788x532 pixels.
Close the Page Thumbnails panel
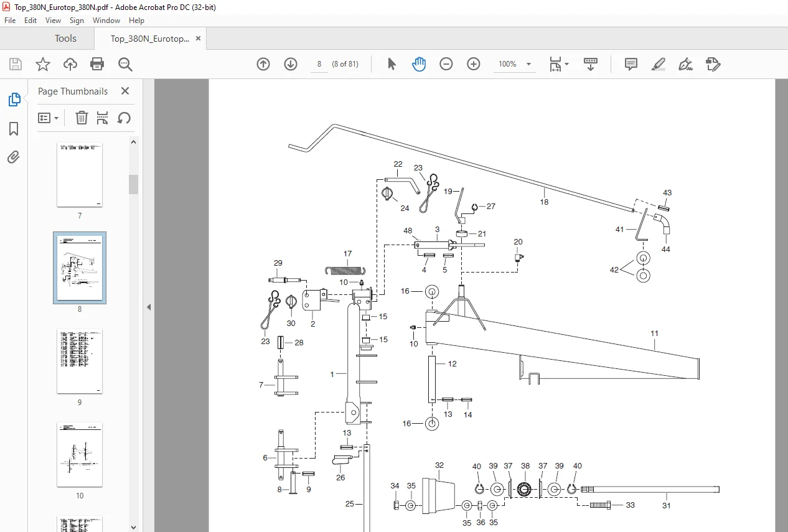coord(125,91)
